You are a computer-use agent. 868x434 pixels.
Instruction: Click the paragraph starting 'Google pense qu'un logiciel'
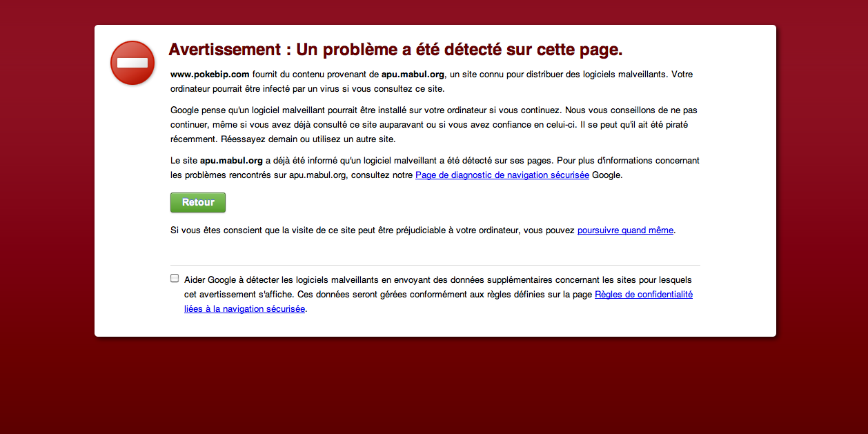click(435, 124)
